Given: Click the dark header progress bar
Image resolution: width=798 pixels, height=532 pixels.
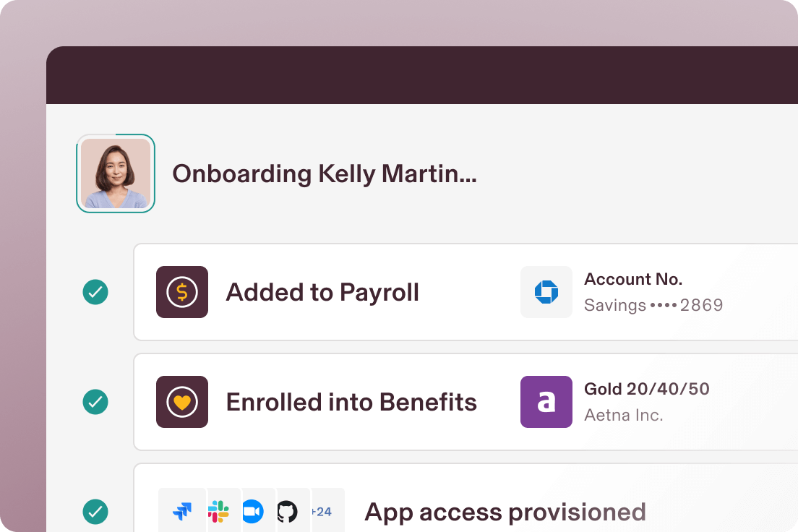Looking at the screenshot, I should coord(422,74).
